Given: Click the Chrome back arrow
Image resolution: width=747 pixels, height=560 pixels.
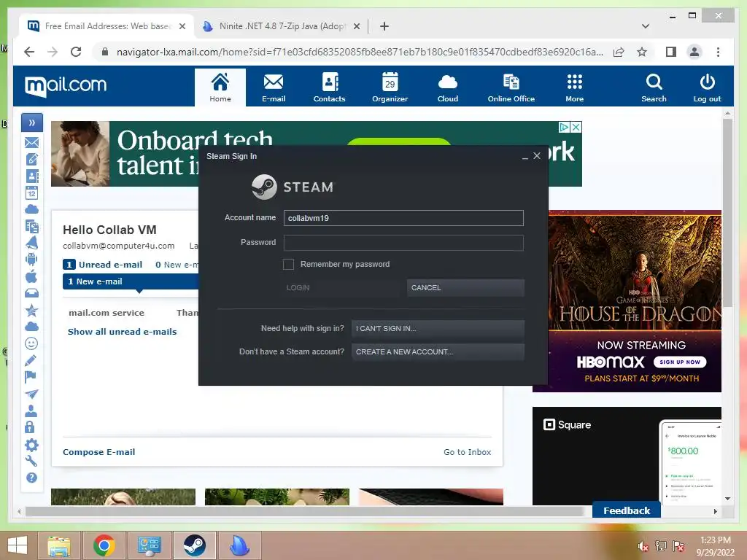Looking at the screenshot, I should tap(29, 52).
